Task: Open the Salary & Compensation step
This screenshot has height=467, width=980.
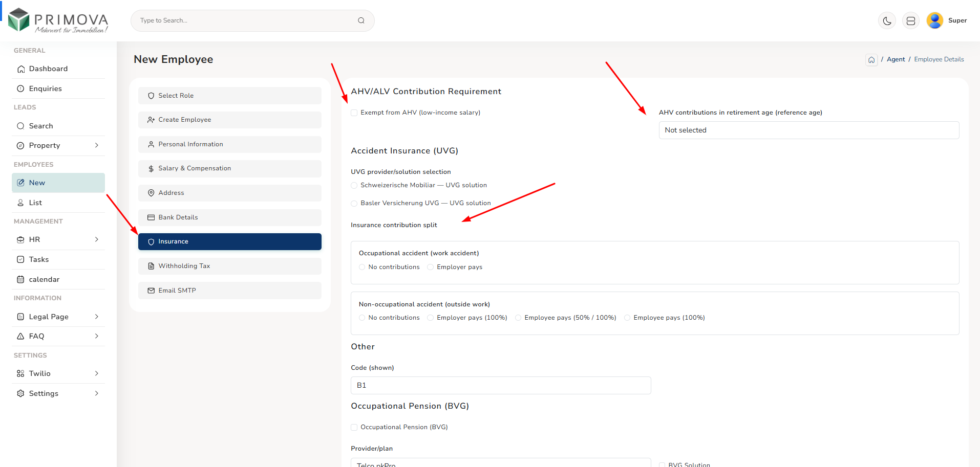Action: [229, 169]
